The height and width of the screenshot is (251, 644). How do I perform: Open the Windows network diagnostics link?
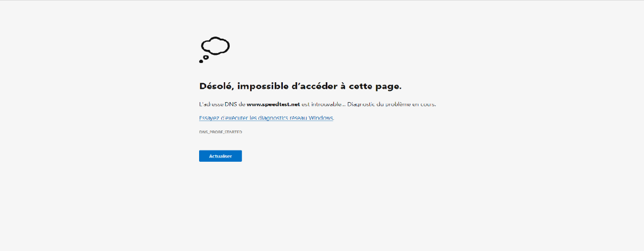266,118
